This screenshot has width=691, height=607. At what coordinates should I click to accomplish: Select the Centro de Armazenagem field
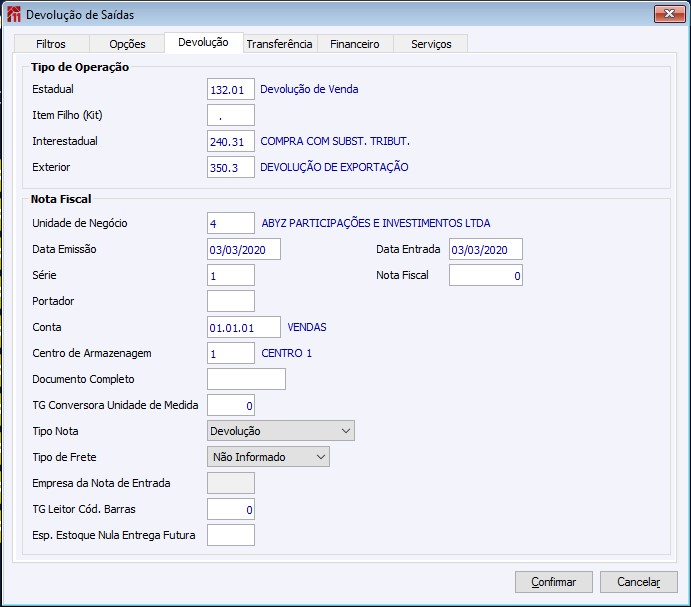point(231,354)
